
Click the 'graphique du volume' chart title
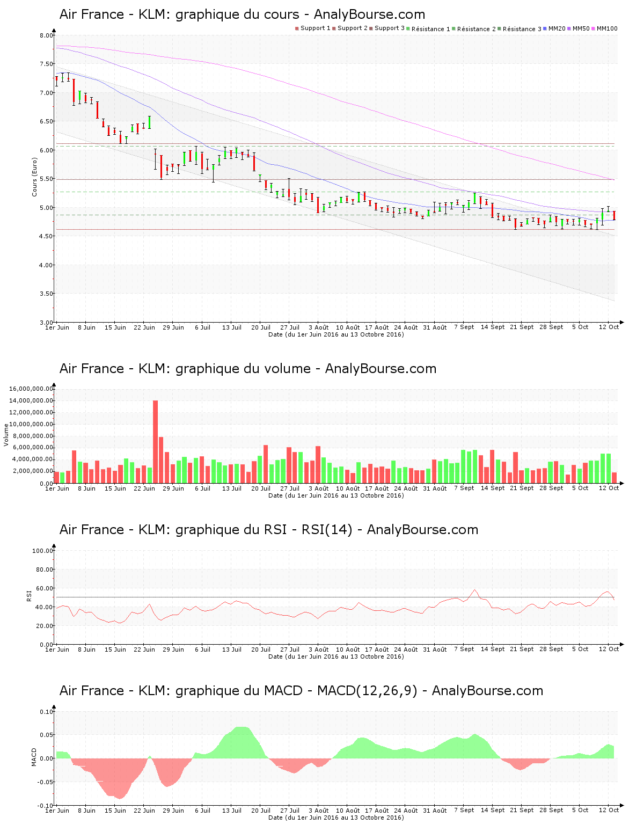pyautogui.click(x=248, y=369)
